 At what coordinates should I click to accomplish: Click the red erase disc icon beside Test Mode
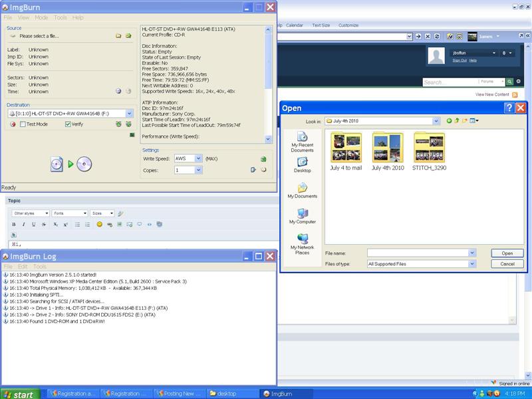[13, 124]
